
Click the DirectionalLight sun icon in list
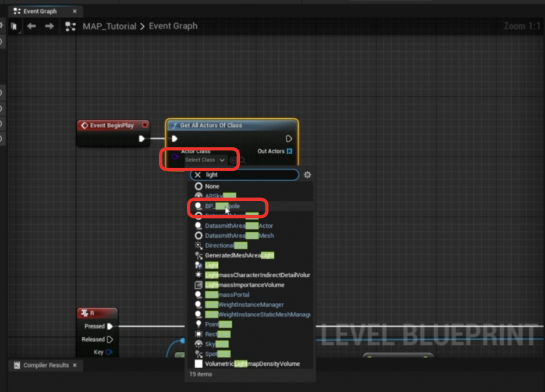point(199,245)
